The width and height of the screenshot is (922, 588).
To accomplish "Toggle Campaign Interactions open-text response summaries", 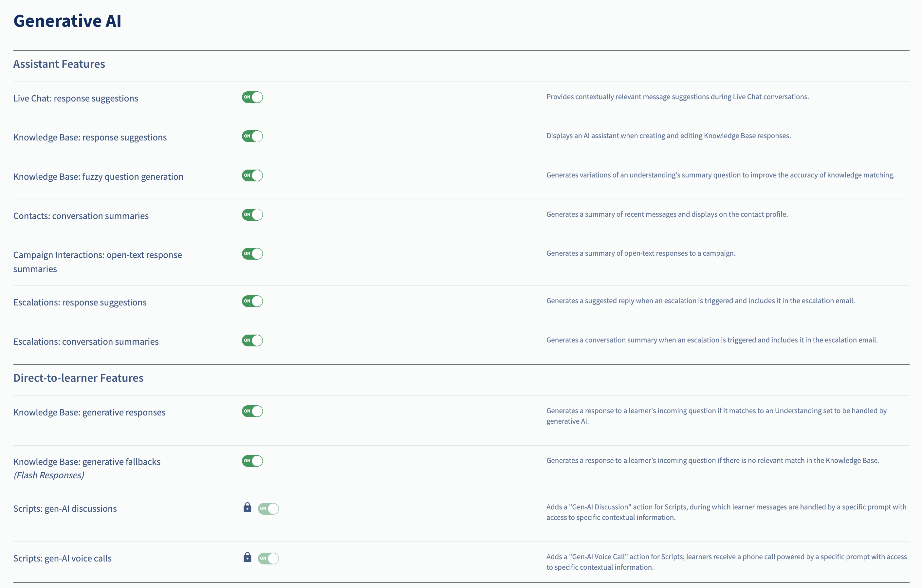I will 252,254.
